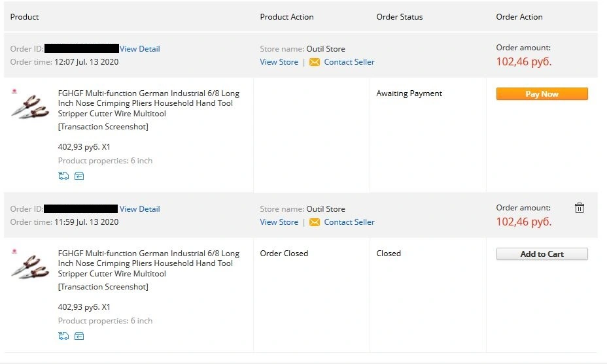
Task: Click Contact Seller in the 11:59 order
Action: click(349, 222)
